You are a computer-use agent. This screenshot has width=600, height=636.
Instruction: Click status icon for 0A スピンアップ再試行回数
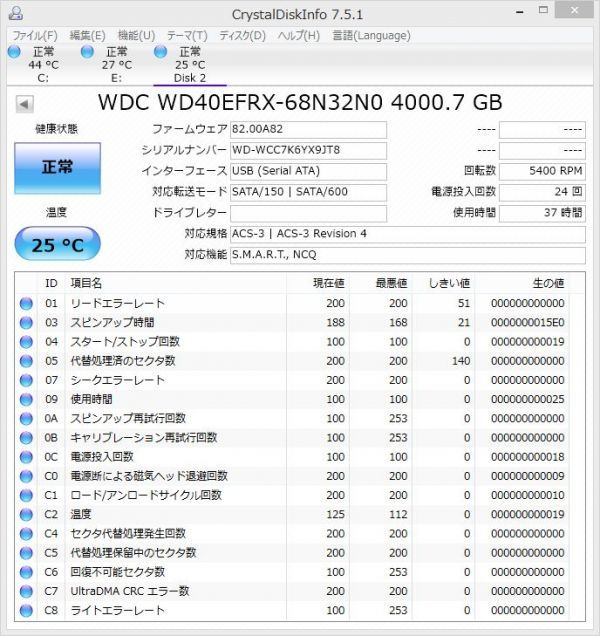click(26, 419)
